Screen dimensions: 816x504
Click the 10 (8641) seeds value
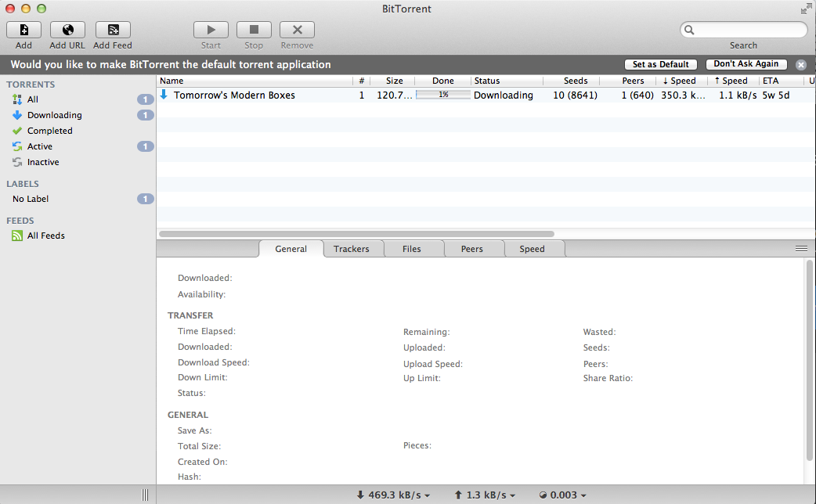click(x=575, y=95)
